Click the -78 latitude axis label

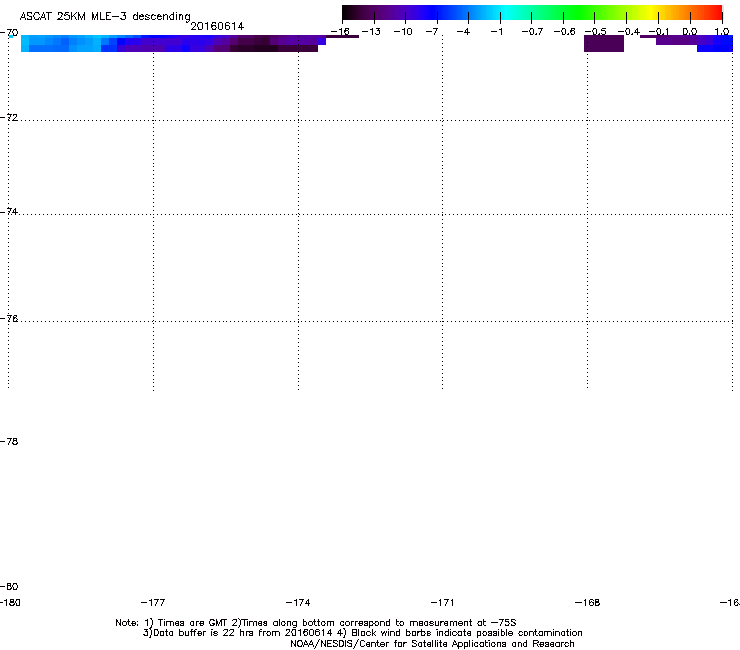[x=9, y=441]
